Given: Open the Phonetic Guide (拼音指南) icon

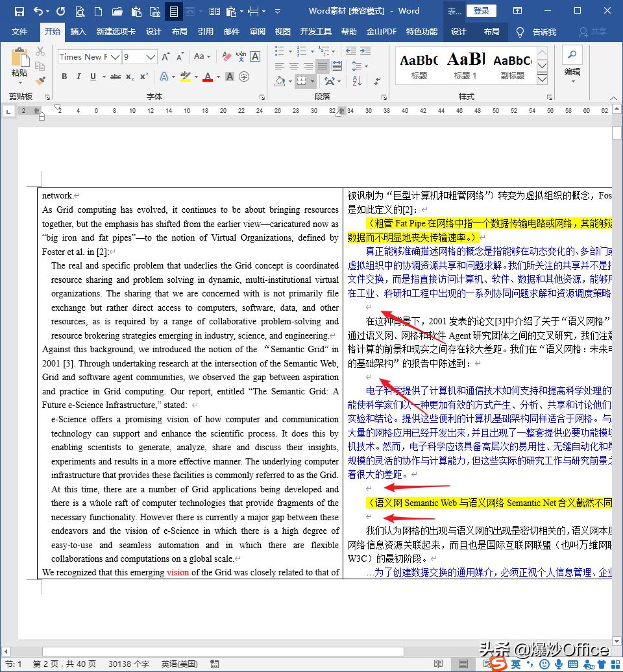Looking at the screenshot, I should pos(239,56).
